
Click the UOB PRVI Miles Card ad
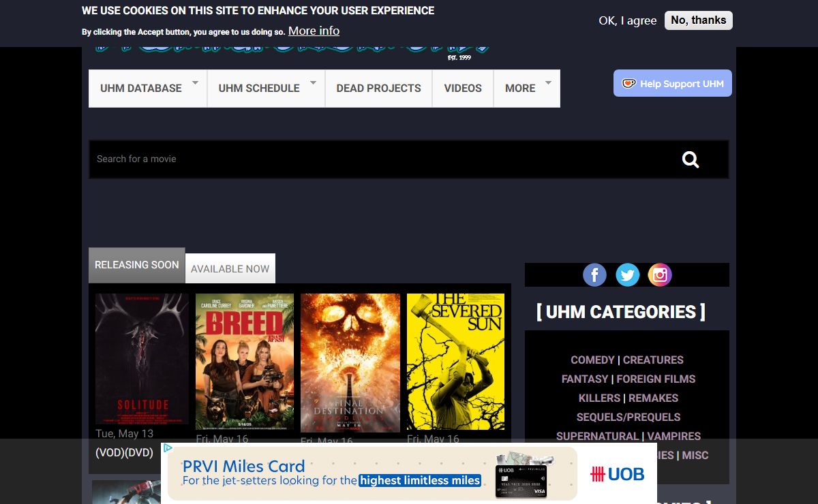(x=409, y=473)
